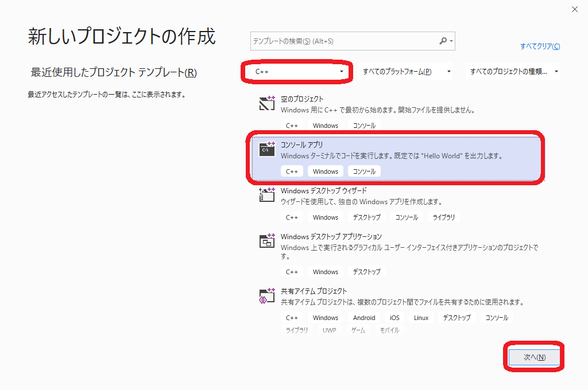Close the new project dialog

575,9
